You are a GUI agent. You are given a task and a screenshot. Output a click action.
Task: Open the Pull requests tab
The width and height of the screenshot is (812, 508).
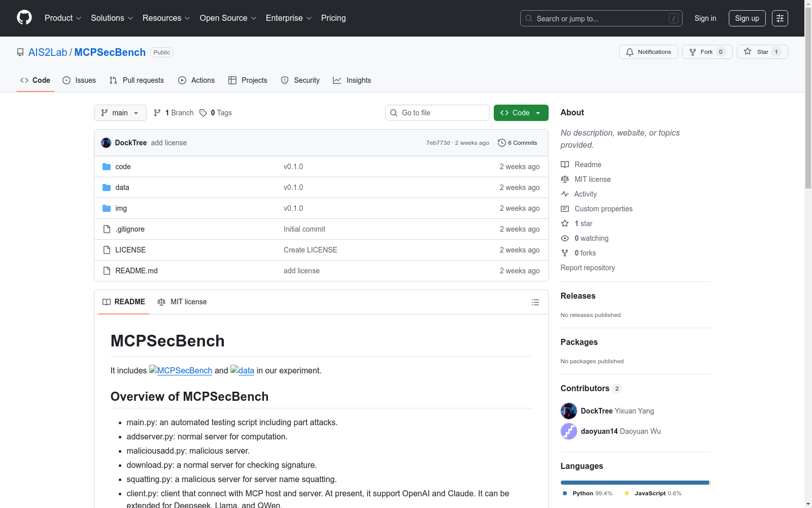(x=137, y=80)
